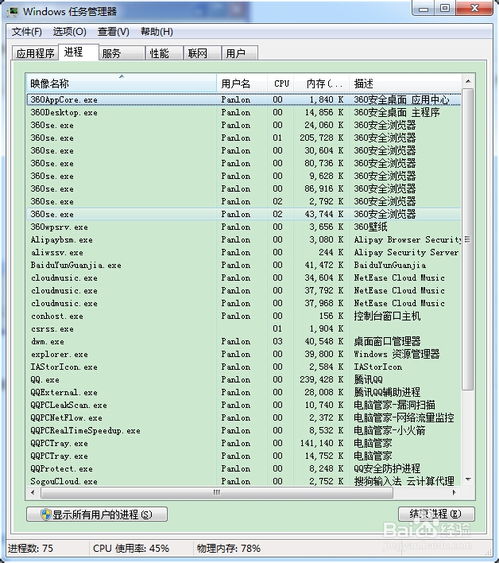
Task: Sort by CPU column header
Action: tap(281, 83)
